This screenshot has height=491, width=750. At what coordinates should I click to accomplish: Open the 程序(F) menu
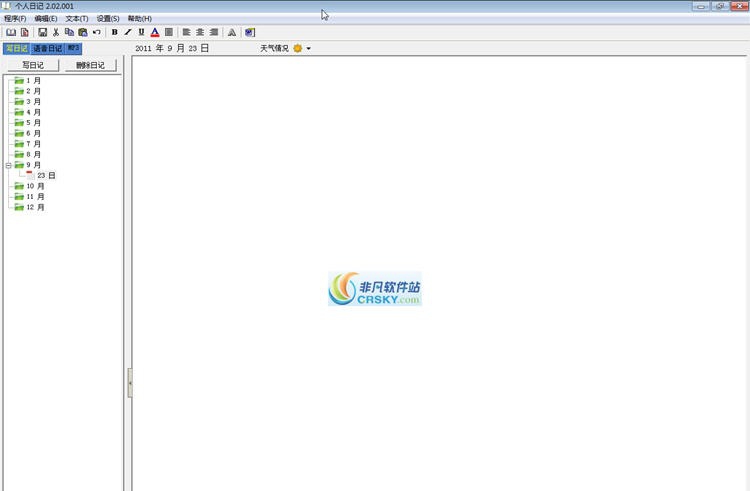tap(15, 18)
